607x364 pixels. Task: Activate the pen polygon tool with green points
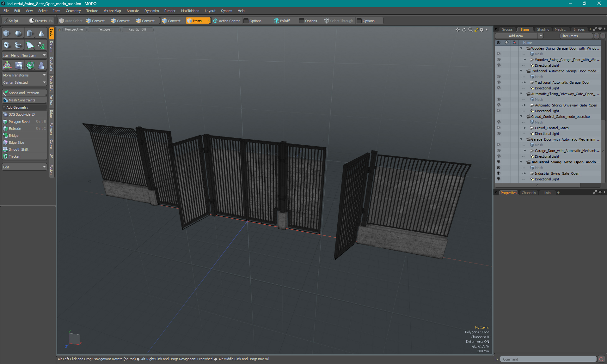[30, 45]
